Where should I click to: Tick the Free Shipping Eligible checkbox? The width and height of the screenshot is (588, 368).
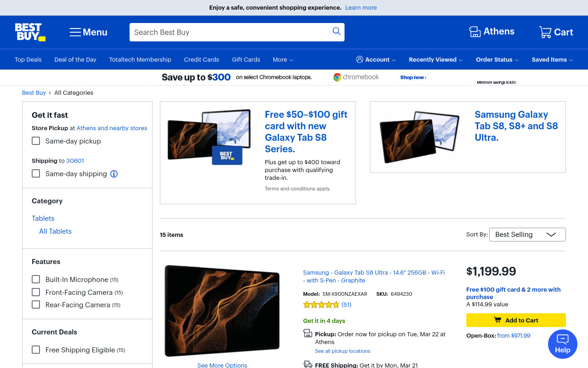coord(36,350)
